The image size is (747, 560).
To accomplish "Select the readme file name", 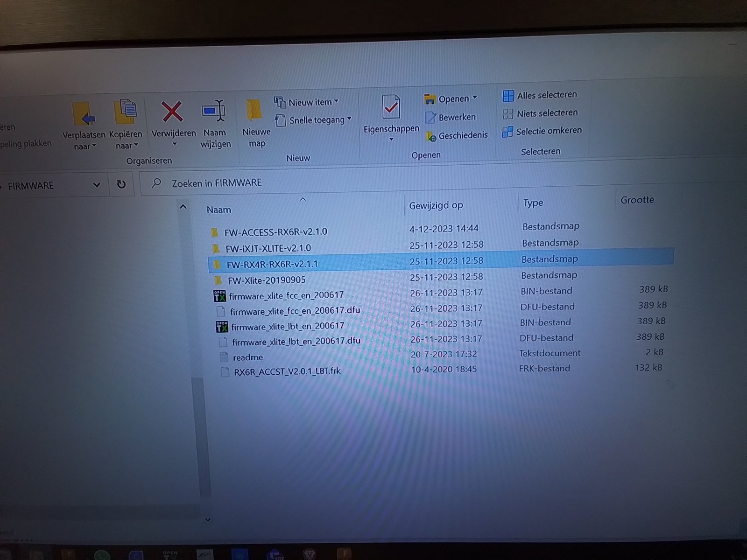I will [x=248, y=357].
